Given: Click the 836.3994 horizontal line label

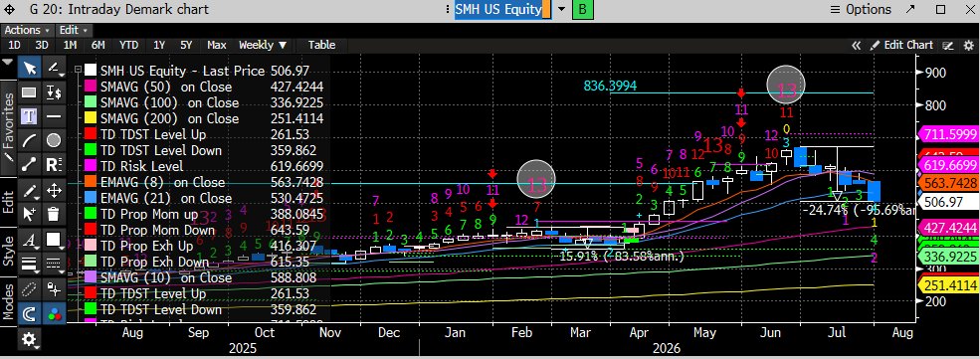Looking at the screenshot, I should coord(610,86).
